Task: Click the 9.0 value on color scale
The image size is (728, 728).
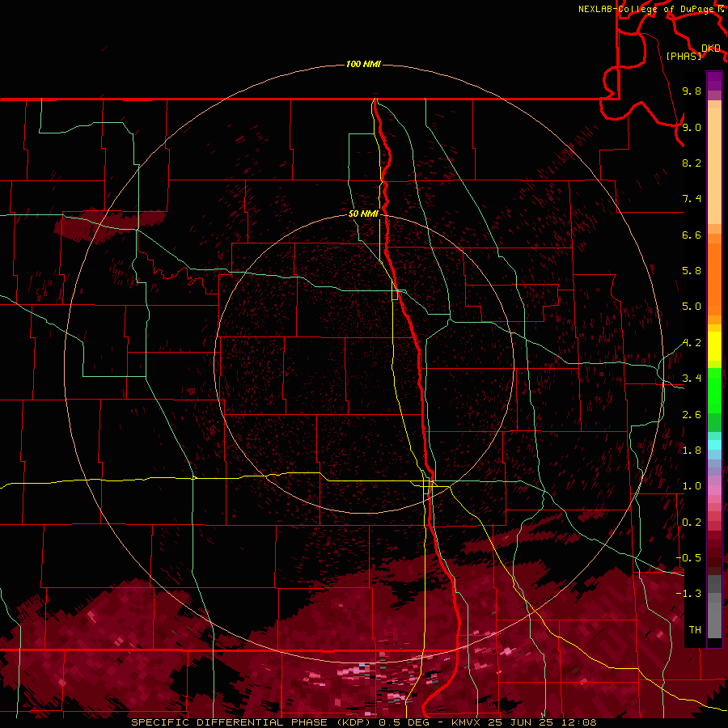Action: point(692,127)
